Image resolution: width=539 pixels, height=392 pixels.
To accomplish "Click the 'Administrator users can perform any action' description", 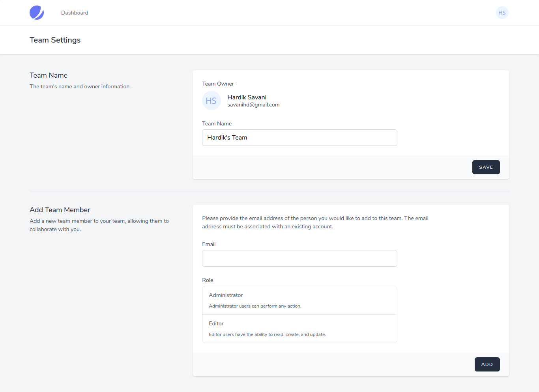I will click(x=255, y=306).
